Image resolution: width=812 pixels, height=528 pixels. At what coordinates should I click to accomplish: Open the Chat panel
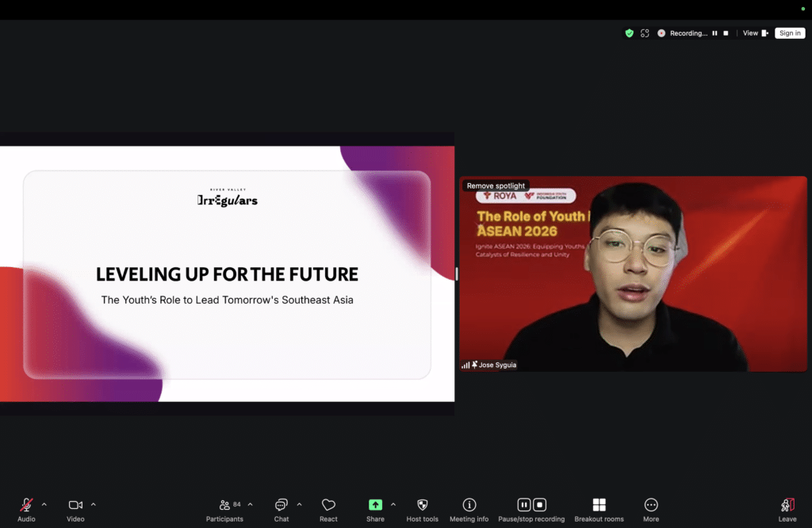281,505
